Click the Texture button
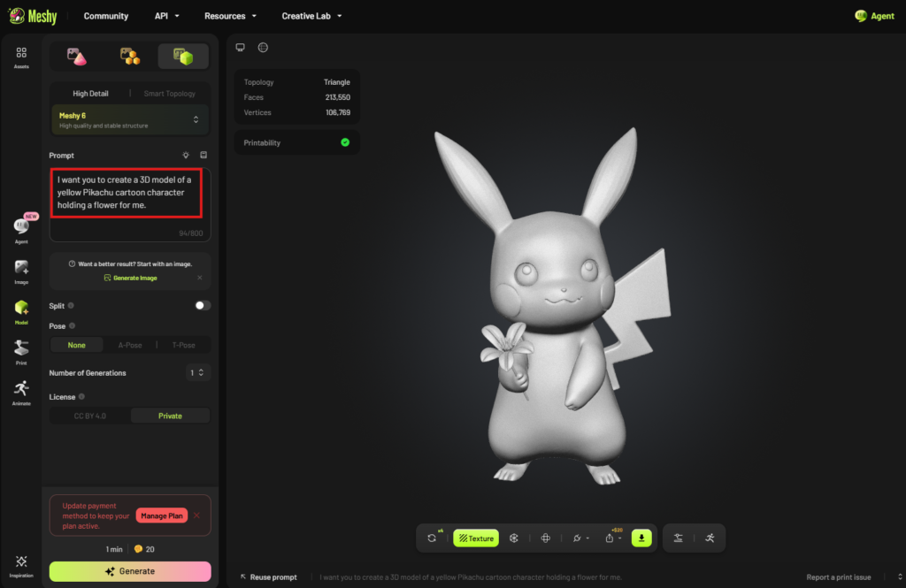The image size is (906, 588). point(476,538)
